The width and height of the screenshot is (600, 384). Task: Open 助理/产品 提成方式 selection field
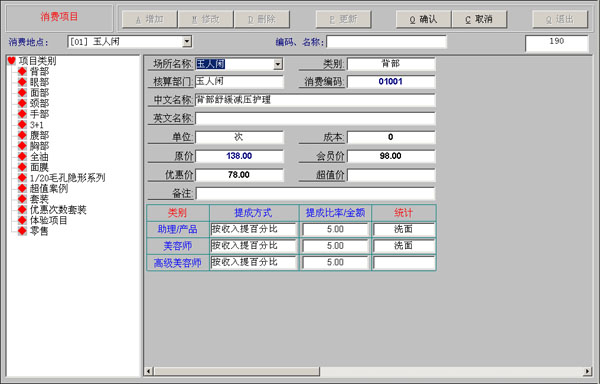click(x=253, y=229)
